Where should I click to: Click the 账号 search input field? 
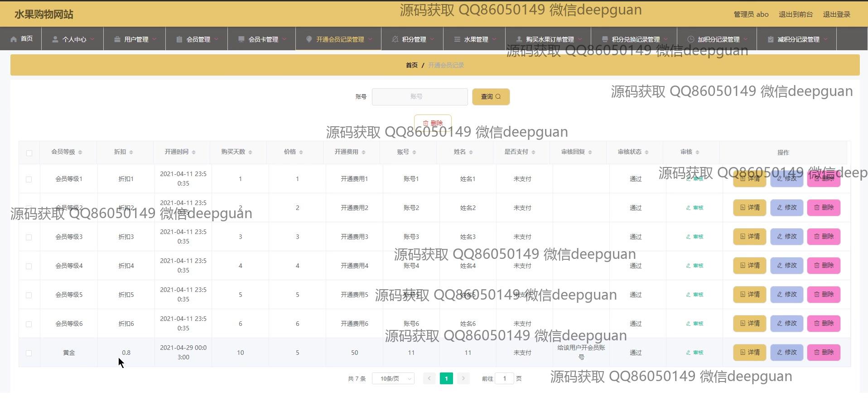pyautogui.click(x=420, y=97)
